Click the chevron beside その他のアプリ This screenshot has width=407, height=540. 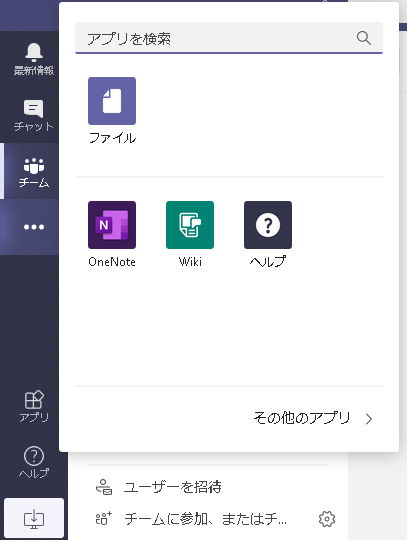pos(369,419)
